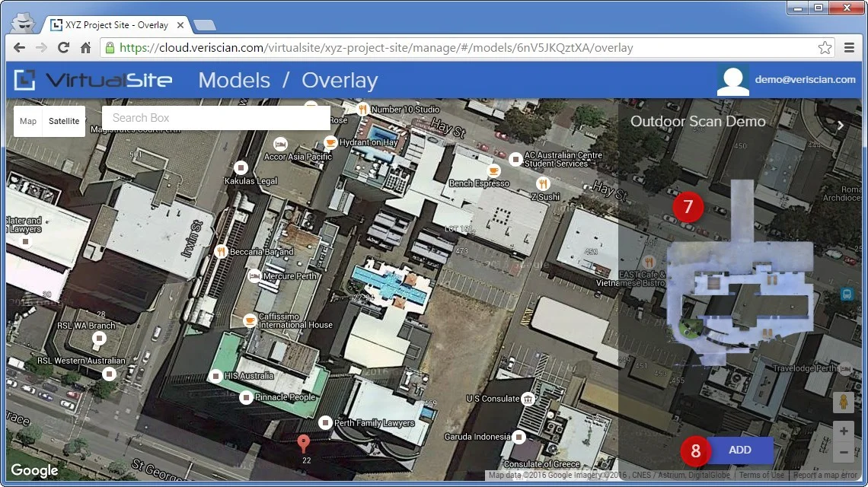Click the Hydrant on Hay cafe marker
868x487 pixels.
pyautogui.click(x=330, y=142)
